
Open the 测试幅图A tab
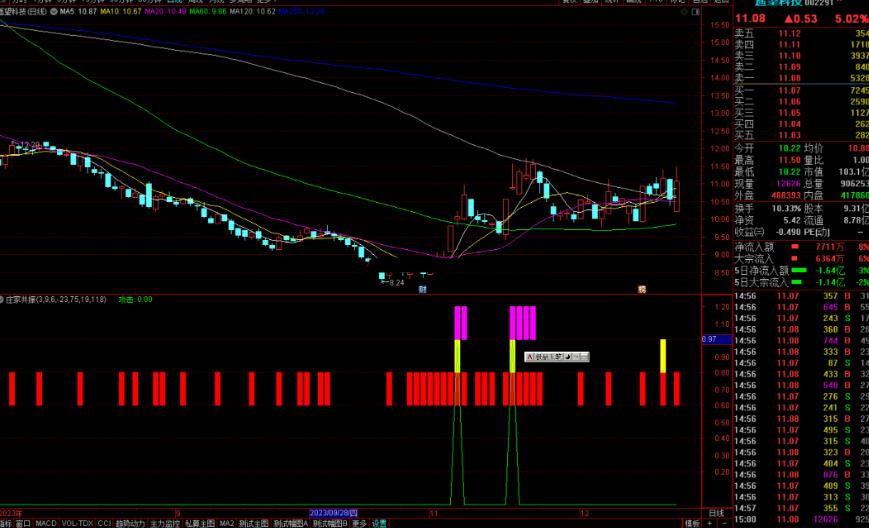pyautogui.click(x=291, y=524)
